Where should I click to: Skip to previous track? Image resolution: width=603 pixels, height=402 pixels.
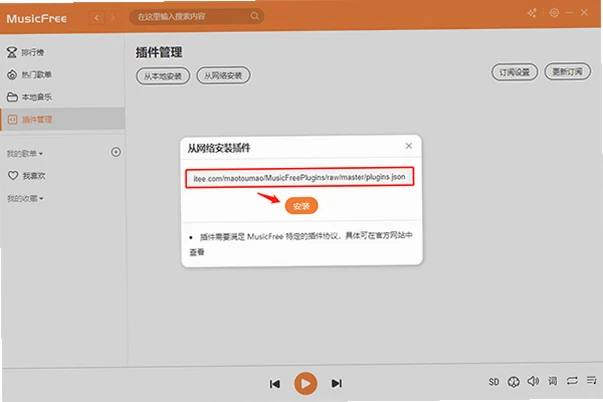pos(275,384)
